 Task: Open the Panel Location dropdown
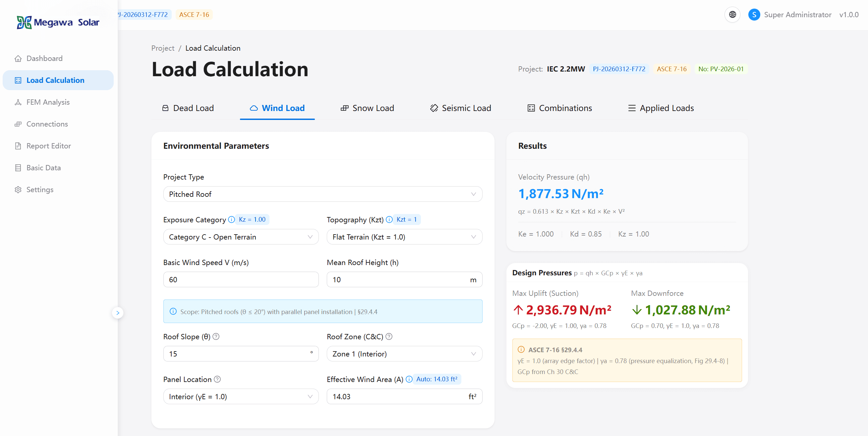(x=241, y=397)
